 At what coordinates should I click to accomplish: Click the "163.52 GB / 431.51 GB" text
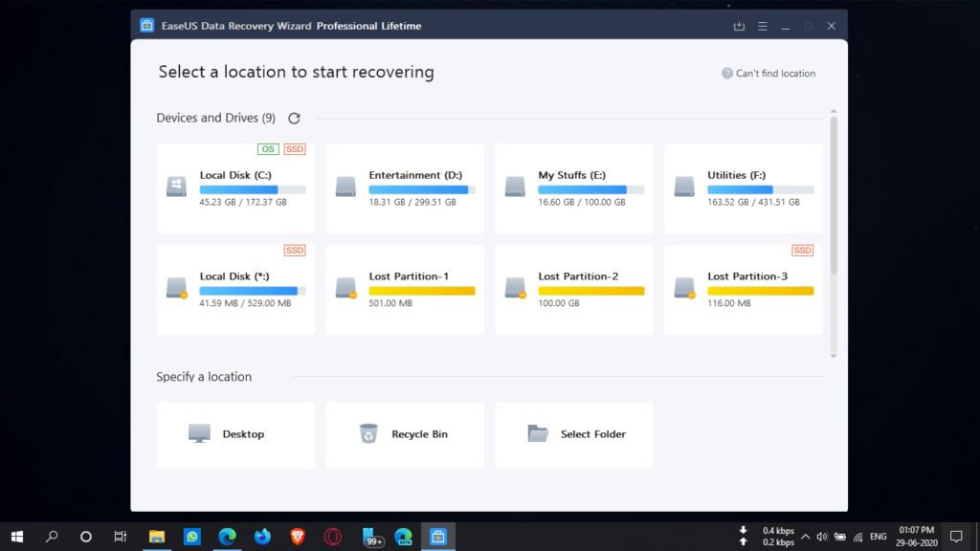tap(753, 202)
